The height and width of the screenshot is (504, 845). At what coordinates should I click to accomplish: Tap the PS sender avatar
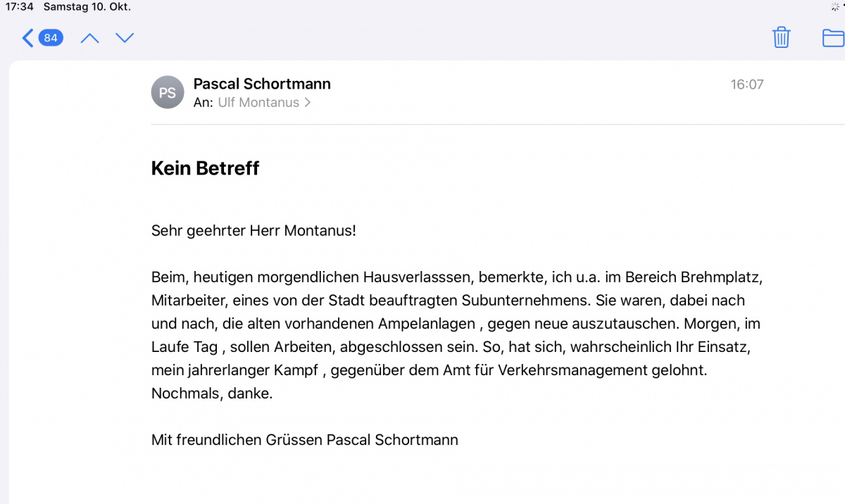168,93
